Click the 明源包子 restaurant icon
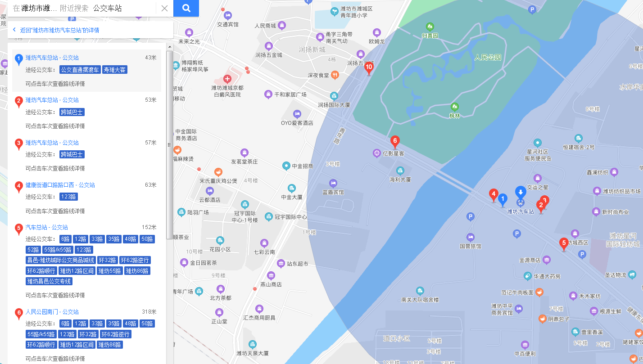The image size is (643, 364). click(543, 319)
